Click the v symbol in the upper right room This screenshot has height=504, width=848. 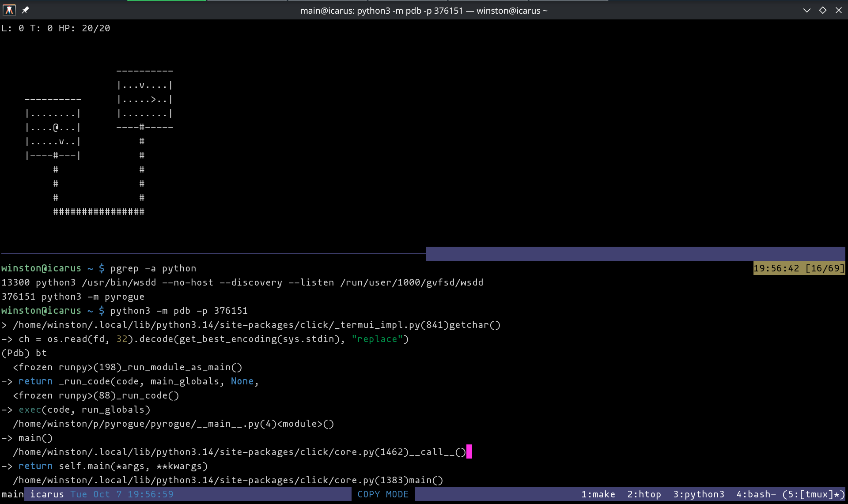[142, 85]
